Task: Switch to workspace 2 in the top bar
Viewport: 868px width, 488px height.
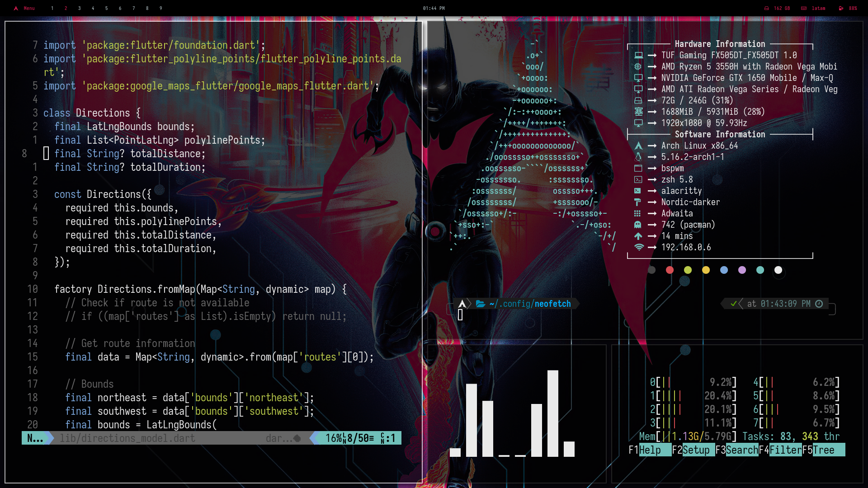Action: point(66,8)
